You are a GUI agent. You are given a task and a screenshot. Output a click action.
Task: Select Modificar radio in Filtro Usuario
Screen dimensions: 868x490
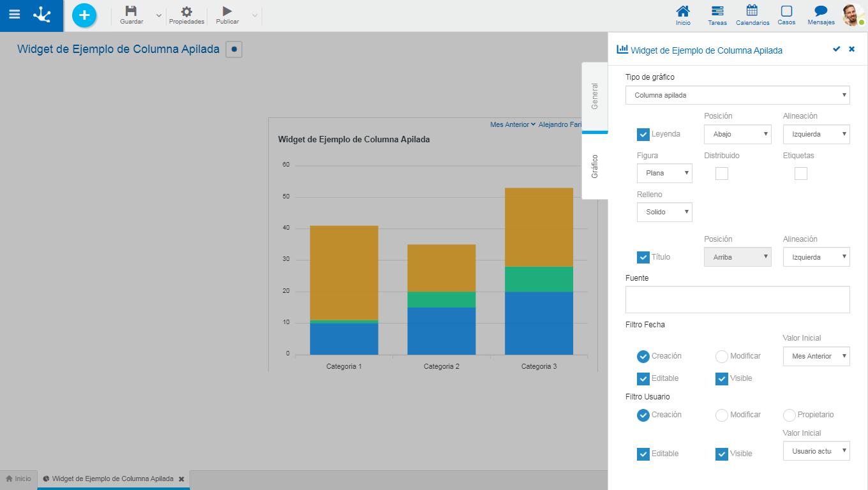(x=722, y=415)
